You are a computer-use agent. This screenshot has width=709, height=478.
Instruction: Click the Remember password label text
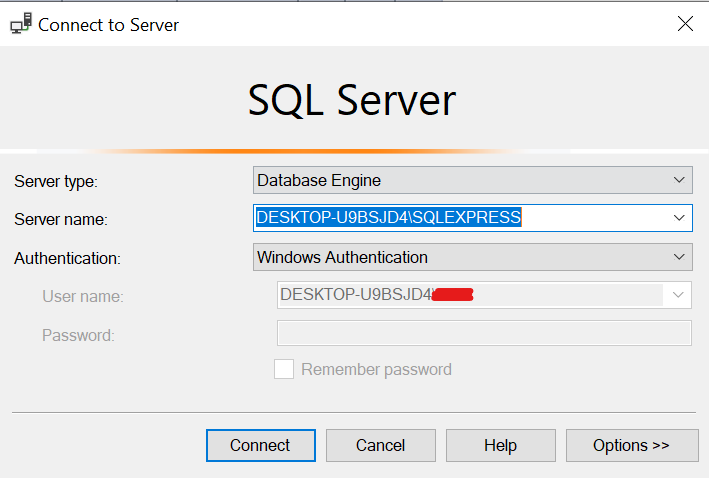376,369
